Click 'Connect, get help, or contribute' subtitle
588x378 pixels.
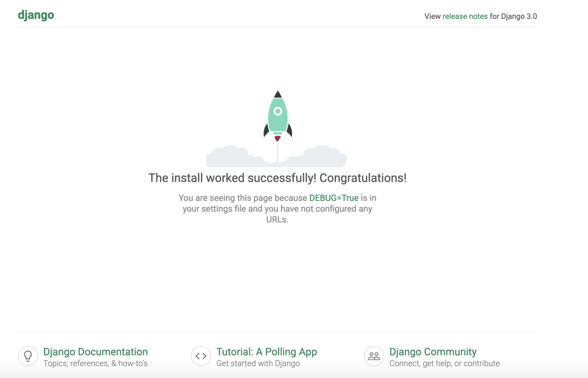(444, 363)
